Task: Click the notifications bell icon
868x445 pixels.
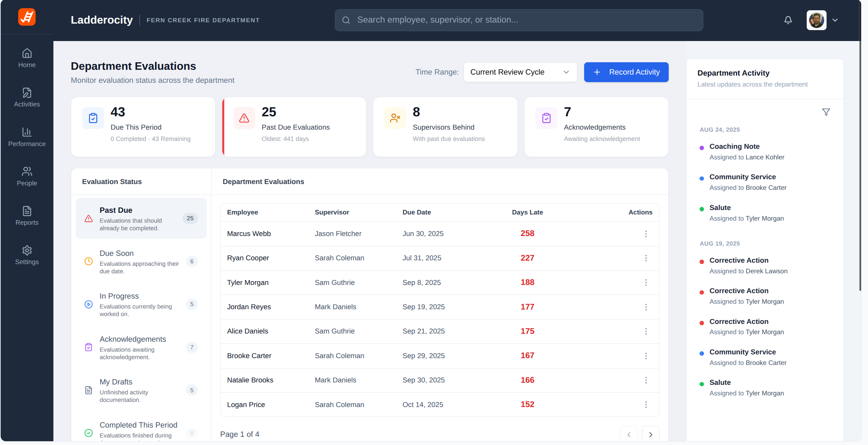Action: click(x=788, y=20)
